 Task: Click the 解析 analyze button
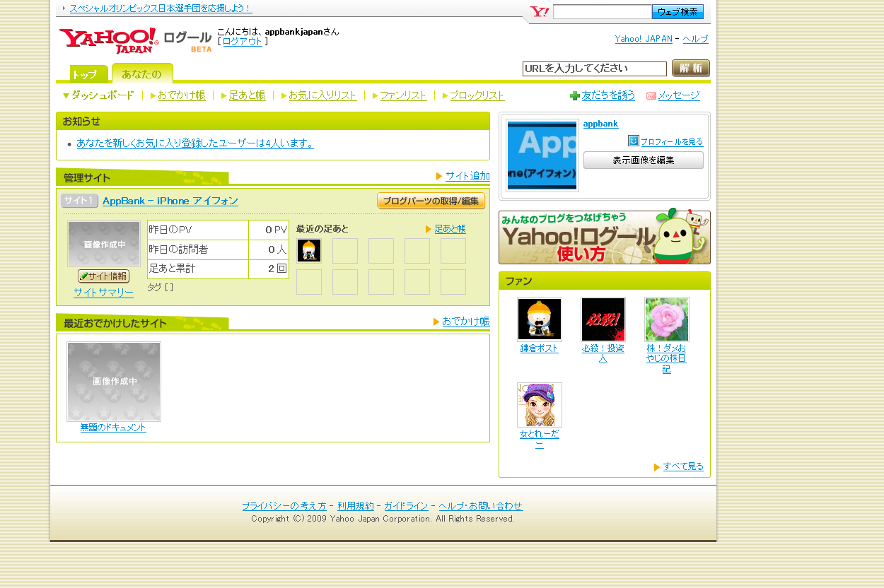[691, 68]
